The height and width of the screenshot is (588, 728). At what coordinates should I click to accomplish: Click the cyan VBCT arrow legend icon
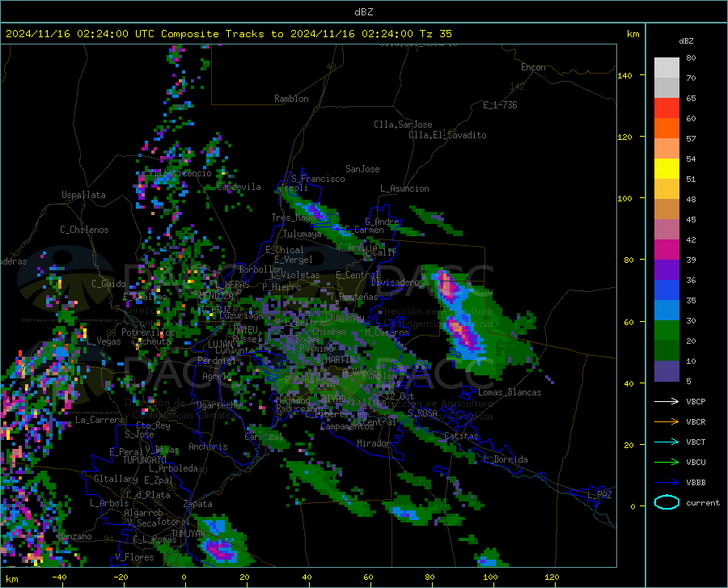point(667,442)
